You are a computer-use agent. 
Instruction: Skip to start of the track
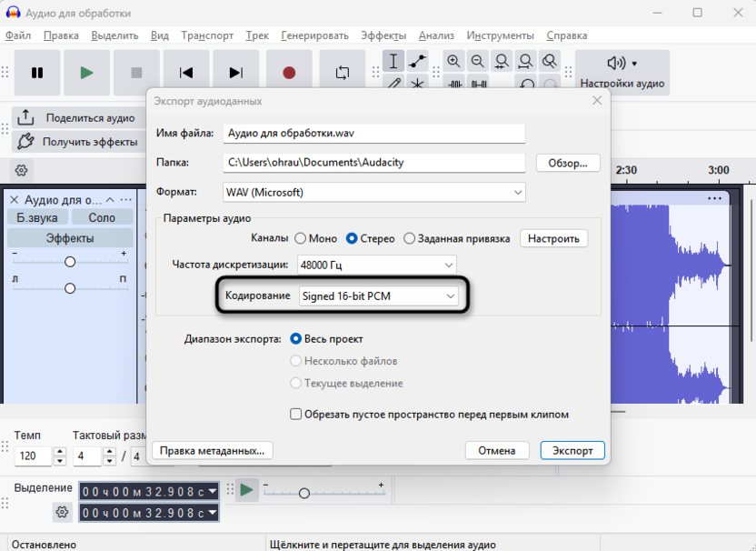186,73
